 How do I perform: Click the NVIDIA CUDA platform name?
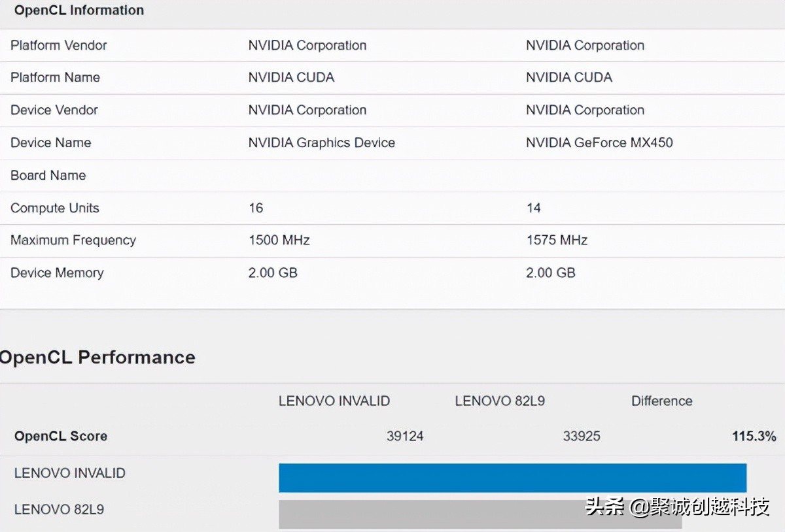coord(291,77)
